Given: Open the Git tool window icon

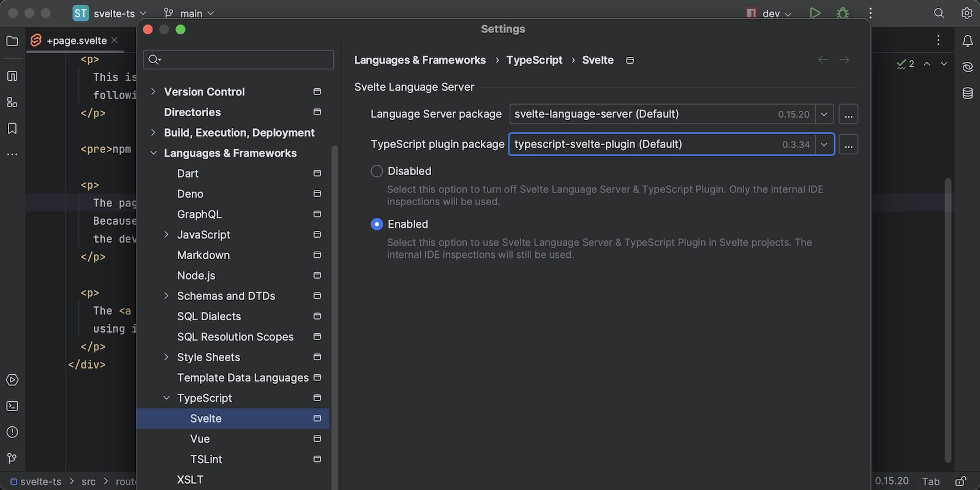Looking at the screenshot, I should tap(12, 458).
